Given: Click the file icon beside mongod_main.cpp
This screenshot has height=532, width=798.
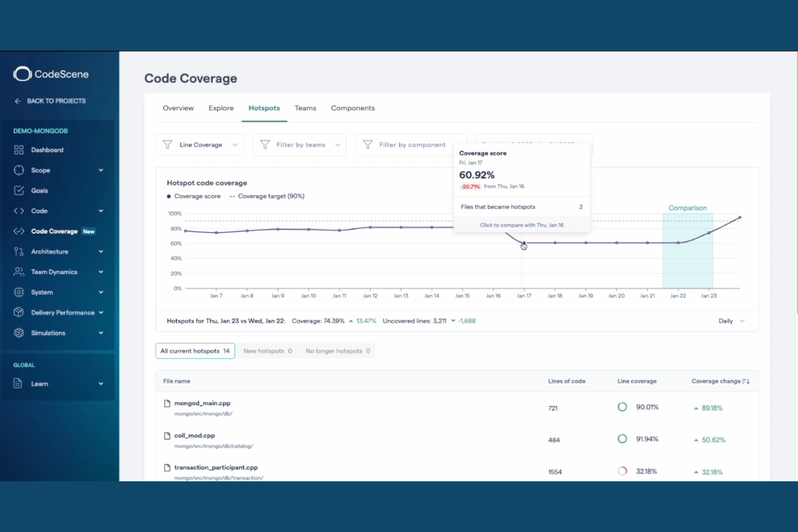Looking at the screenshot, I should point(167,403).
